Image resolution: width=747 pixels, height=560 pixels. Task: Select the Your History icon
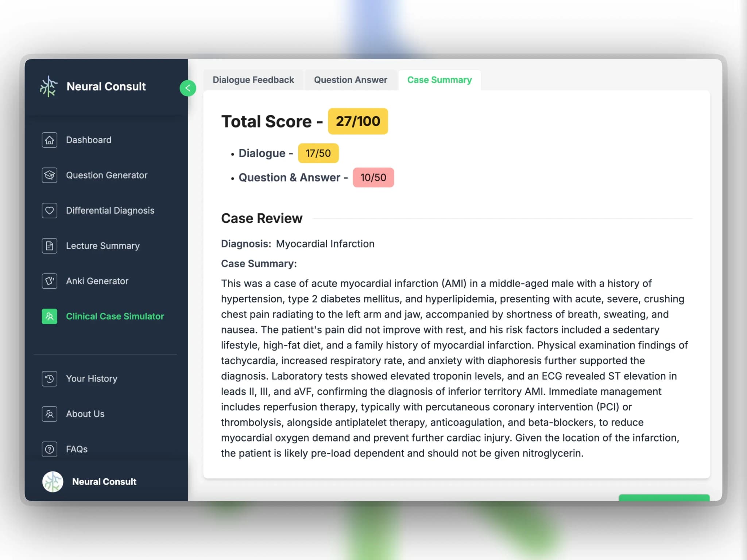point(49,378)
